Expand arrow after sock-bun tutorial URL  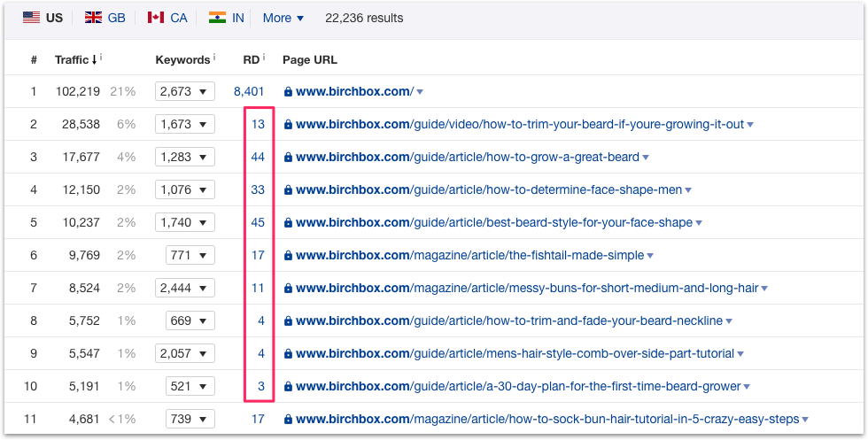tap(805, 420)
